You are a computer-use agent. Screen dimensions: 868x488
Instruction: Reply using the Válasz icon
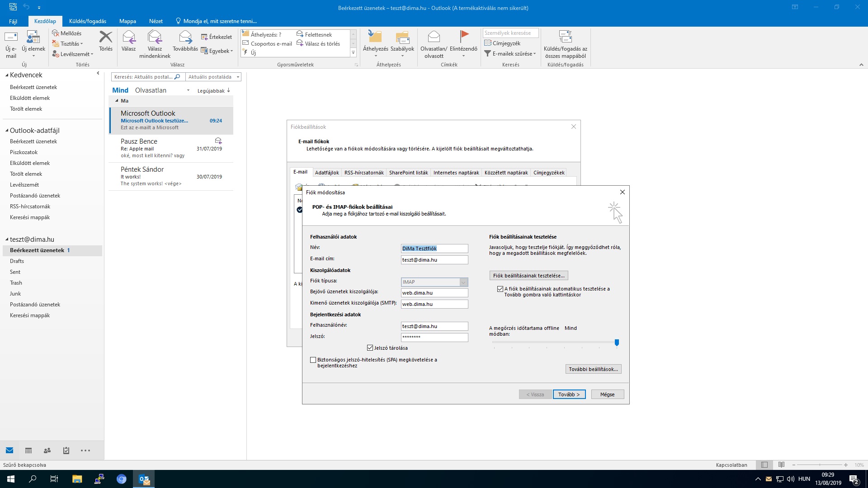click(x=128, y=41)
